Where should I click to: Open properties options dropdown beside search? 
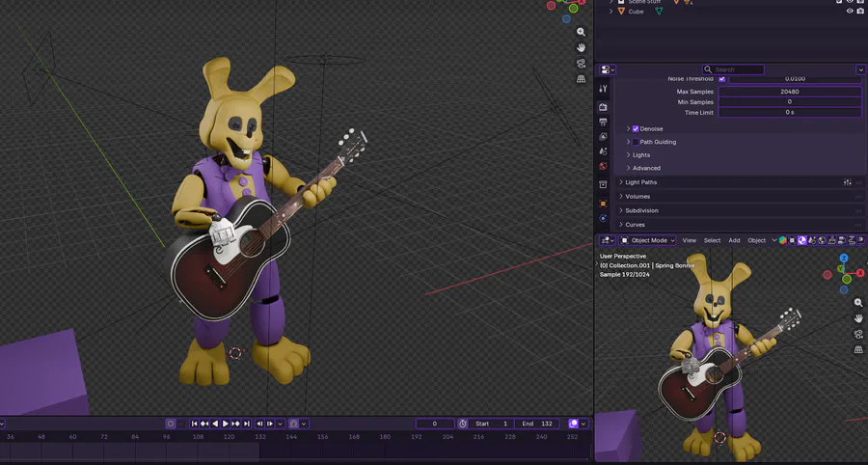[x=861, y=69]
